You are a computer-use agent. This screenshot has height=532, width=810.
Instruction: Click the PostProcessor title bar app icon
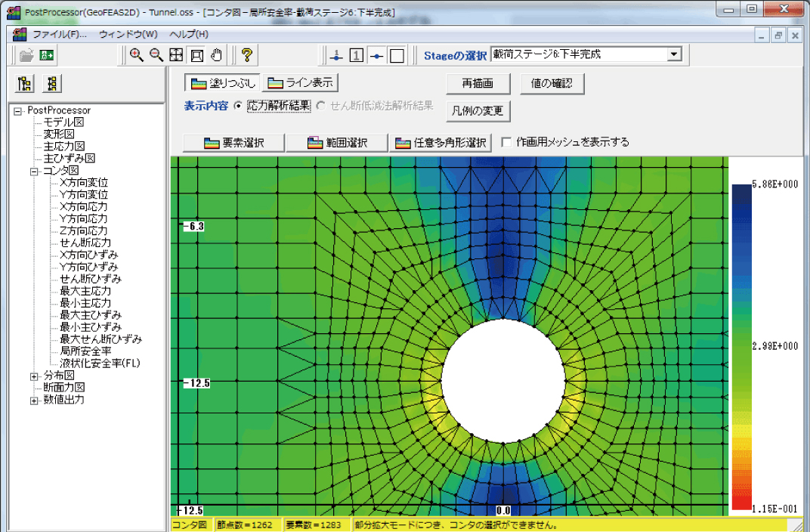click(x=14, y=12)
